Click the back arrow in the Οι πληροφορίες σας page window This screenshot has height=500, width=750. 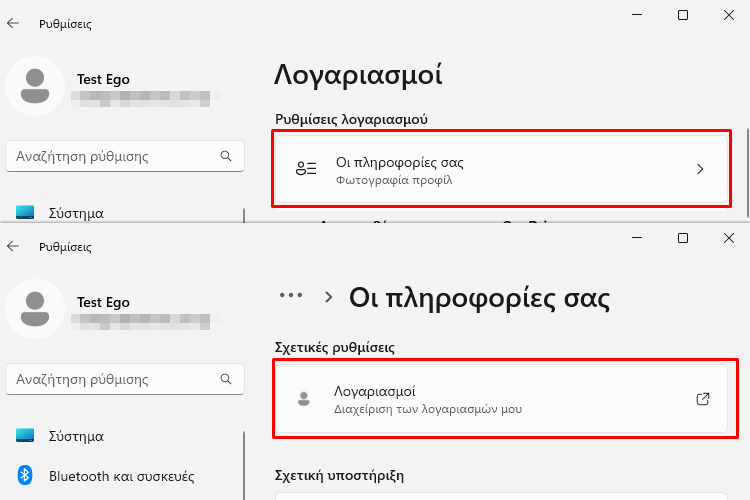tap(13, 246)
